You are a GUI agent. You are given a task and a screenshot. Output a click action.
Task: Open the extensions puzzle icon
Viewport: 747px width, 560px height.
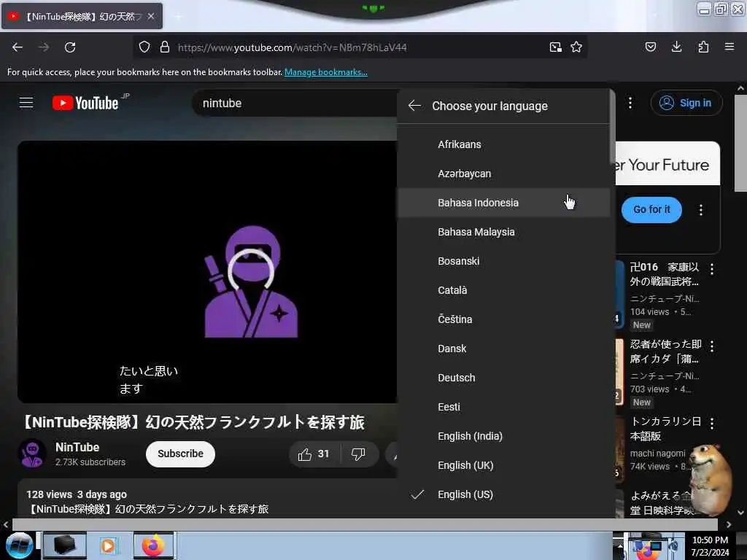coord(703,47)
